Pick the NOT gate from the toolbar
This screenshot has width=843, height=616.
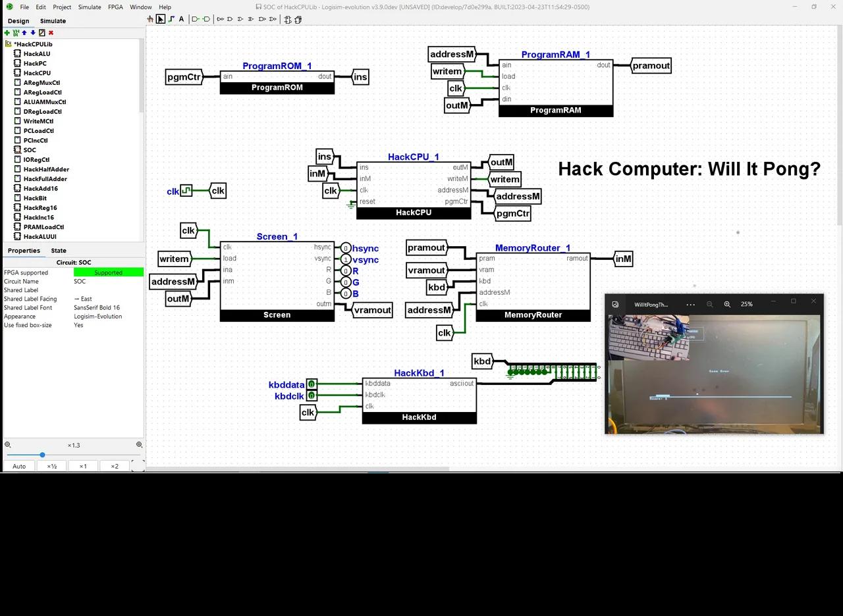click(221, 19)
